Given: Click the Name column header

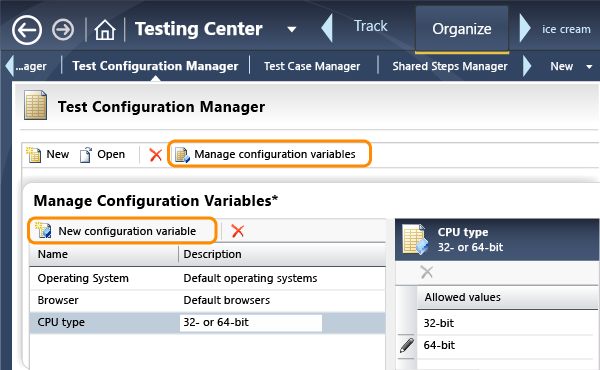Looking at the screenshot, I should tap(104, 254).
